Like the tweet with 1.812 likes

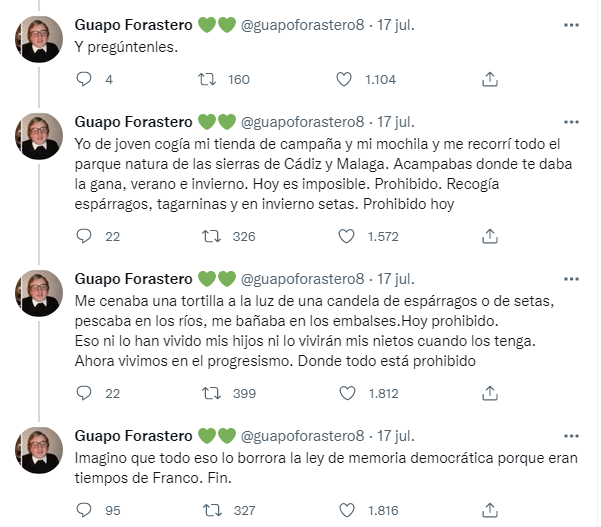pos(345,393)
